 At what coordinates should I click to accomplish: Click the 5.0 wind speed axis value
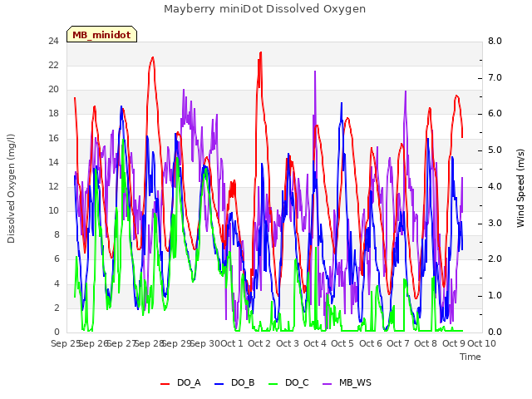(495, 150)
